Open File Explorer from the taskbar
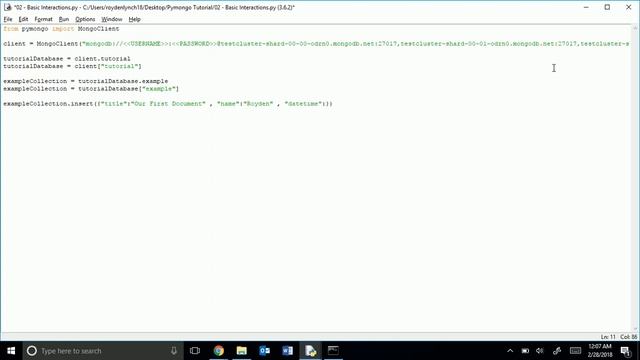This screenshot has height=360, width=640. [x=242, y=351]
